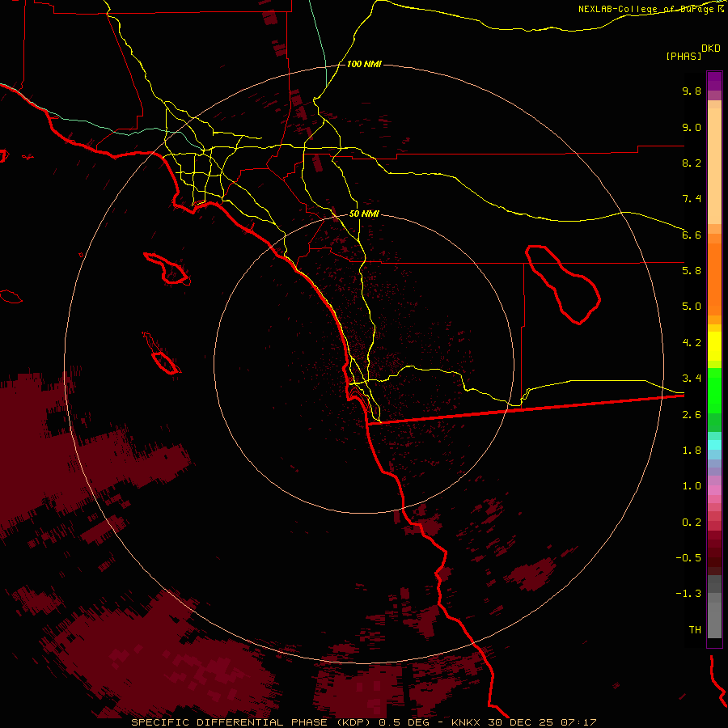Click the 6.6 value on the color scale
Screen dimensions: 728x728
[x=692, y=235]
